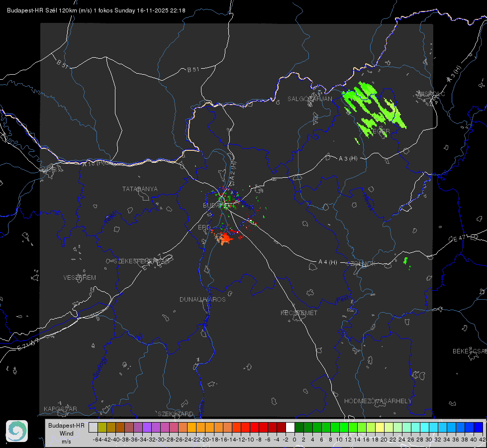
Task: Select the BUDAPEST city label
Action: (219, 205)
